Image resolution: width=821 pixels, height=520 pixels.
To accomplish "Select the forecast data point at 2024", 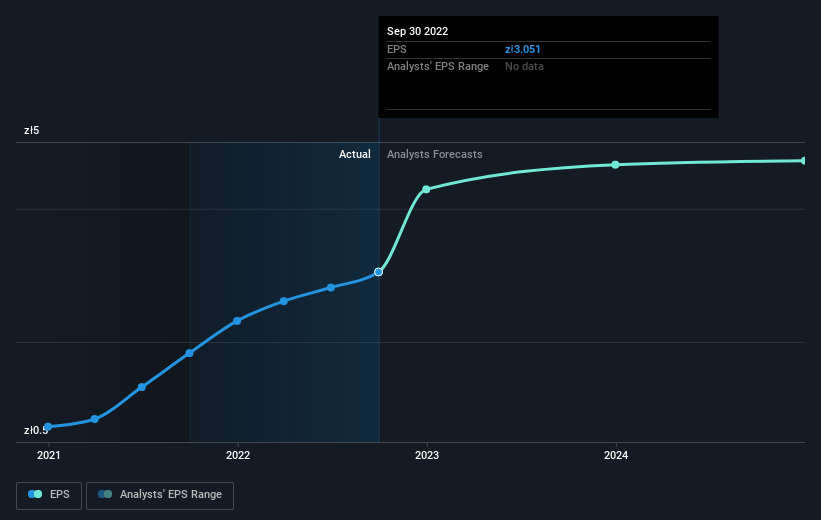I will pos(616,165).
